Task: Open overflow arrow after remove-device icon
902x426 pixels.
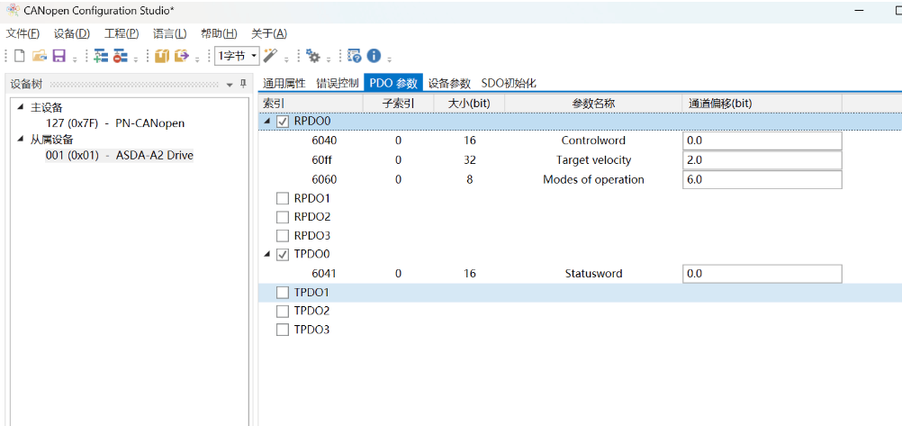Action: pyautogui.click(x=136, y=58)
